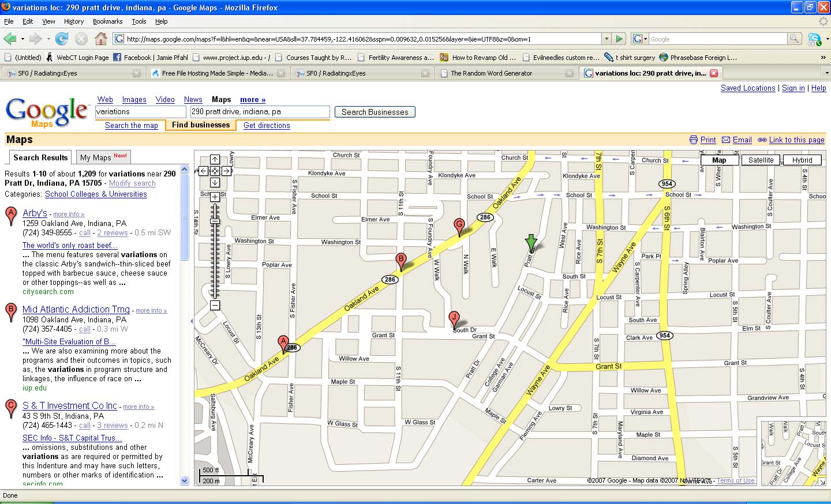Switch map view to Hybrid

click(x=802, y=160)
